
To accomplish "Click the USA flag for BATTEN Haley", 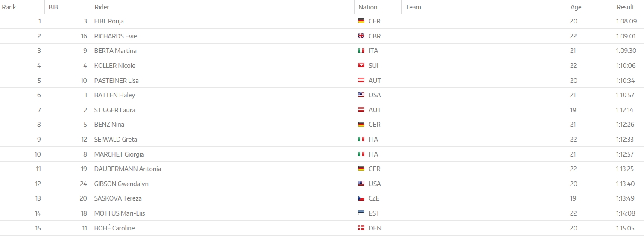I will point(361,95).
